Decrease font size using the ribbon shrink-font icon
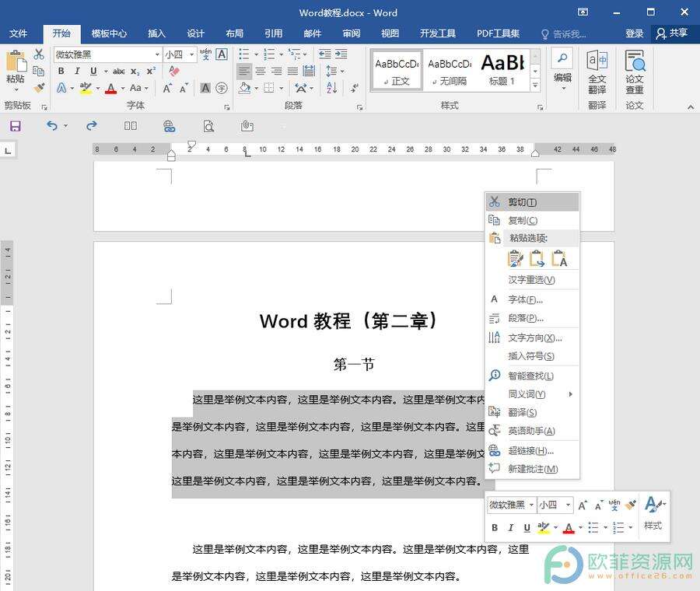Viewport: 700px width, 591px height. [x=184, y=88]
